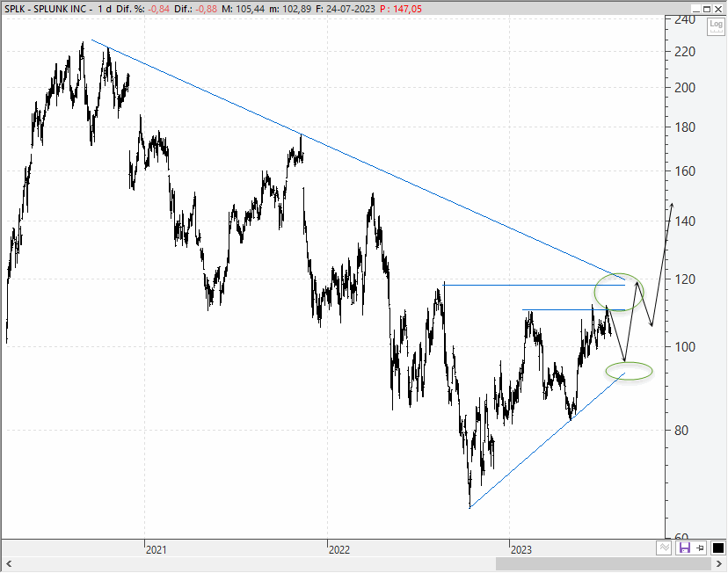The image size is (728, 573).
Task: Click the 80 price axis label
Action: (681, 431)
